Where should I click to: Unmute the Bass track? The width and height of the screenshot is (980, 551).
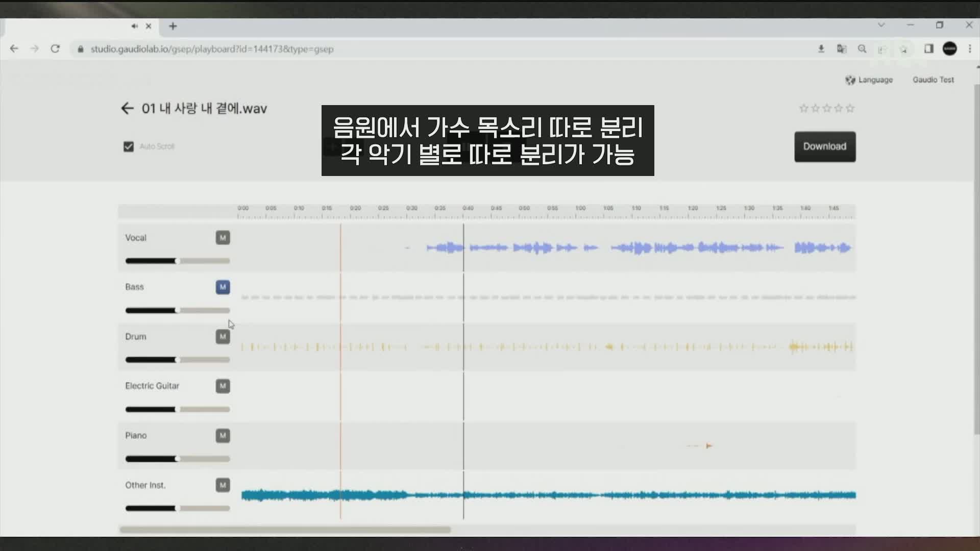(x=223, y=287)
